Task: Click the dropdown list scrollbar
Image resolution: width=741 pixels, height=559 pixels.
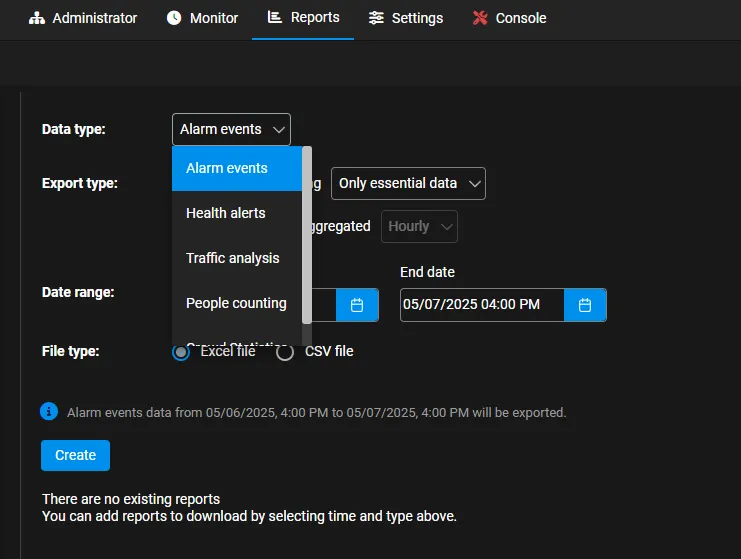Action: (307, 235)
